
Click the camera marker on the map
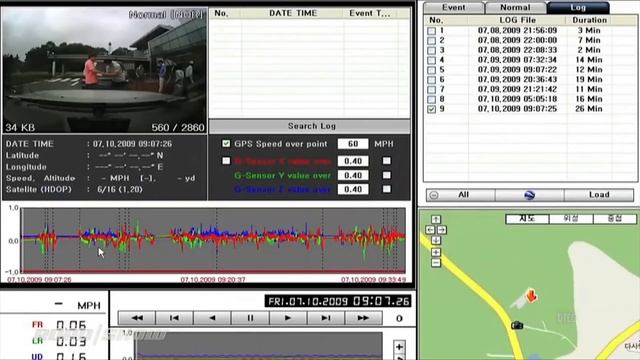coord(517,325)
